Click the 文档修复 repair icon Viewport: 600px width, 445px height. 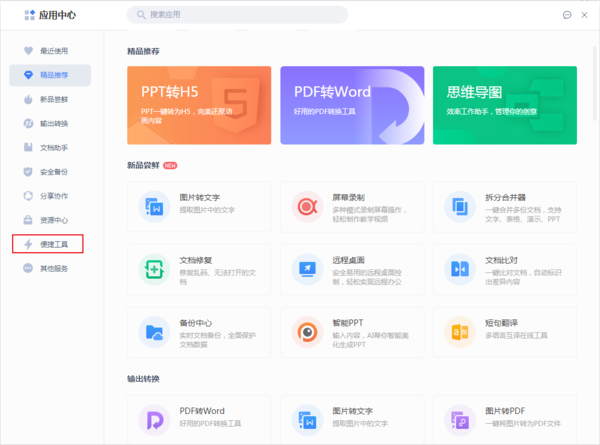(155, 269)
